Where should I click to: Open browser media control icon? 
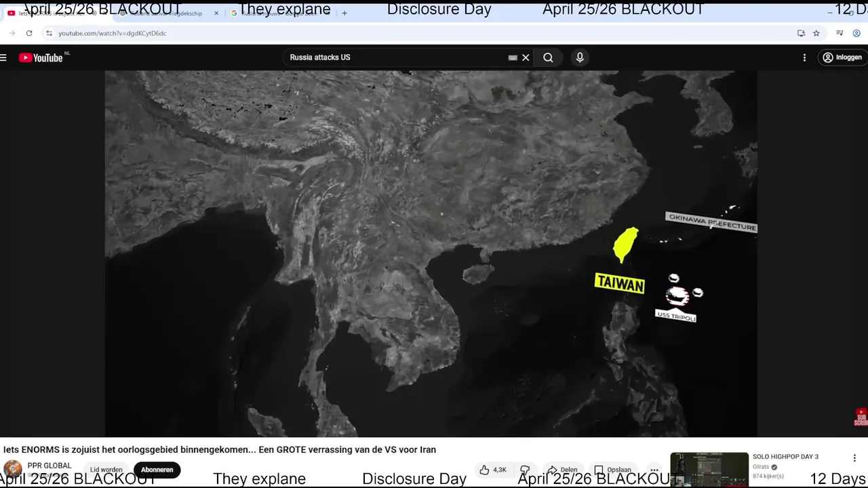tap(840, 33)
